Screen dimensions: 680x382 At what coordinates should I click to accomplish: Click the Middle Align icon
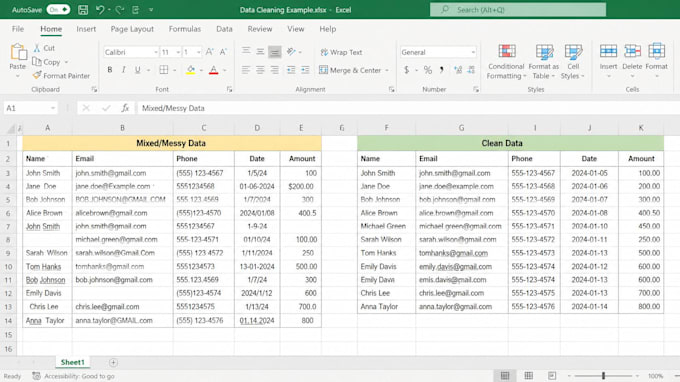pyautogui.click(x=260, y=52)
